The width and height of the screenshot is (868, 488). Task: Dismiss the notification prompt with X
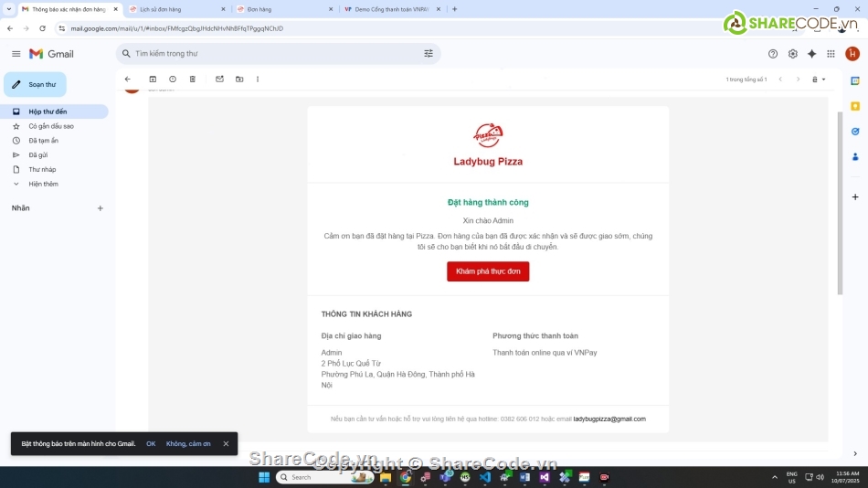[226, 444]
